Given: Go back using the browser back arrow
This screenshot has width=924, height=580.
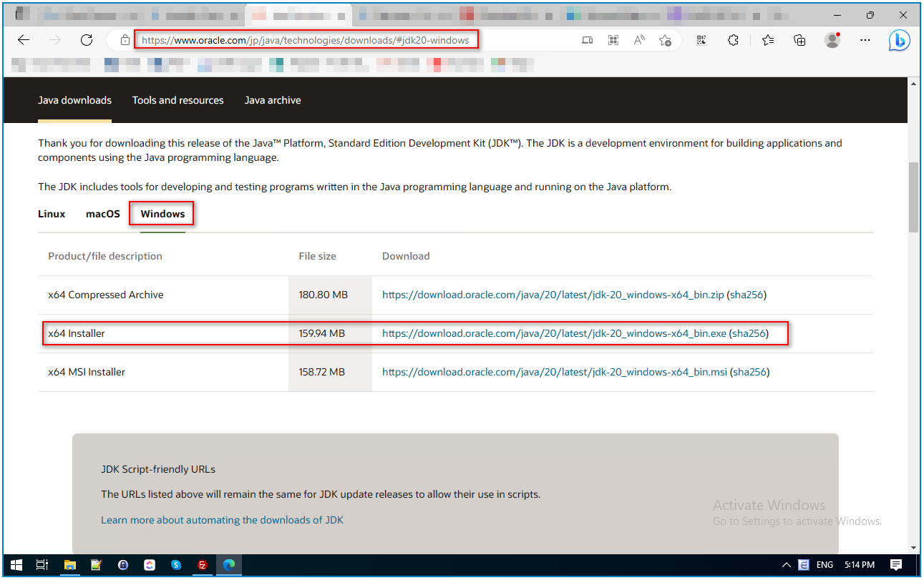Looking at the screenshot, I should (24, 40).
